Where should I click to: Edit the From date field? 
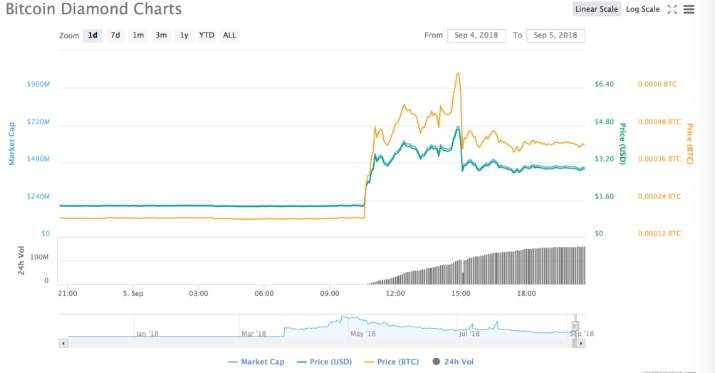tap(477, 35)
